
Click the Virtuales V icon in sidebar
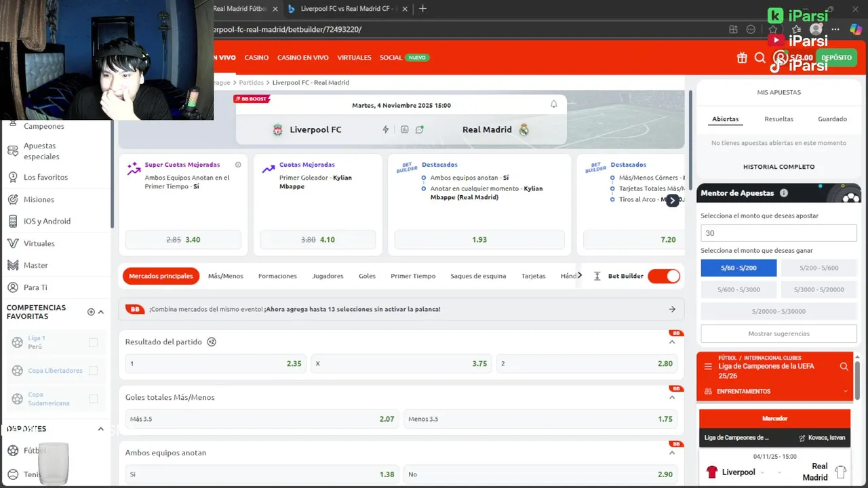point(12,243)
